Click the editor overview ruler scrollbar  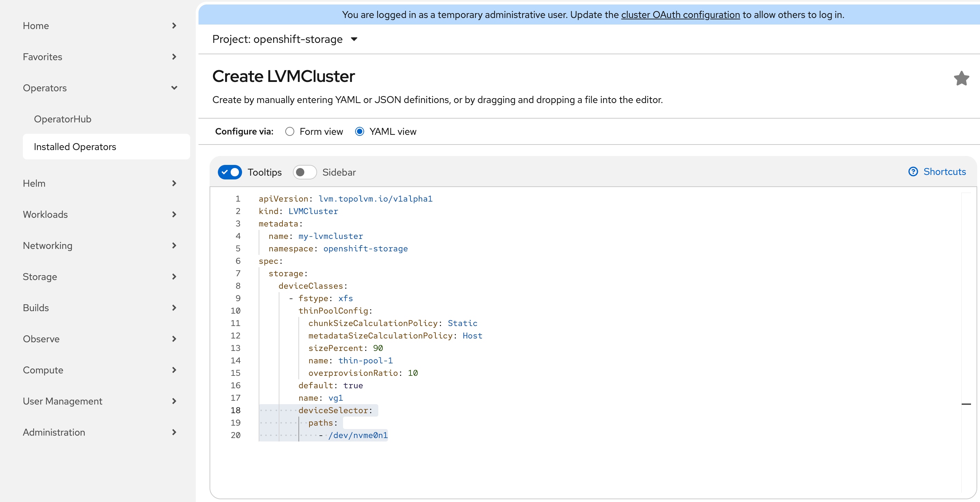pyautogui.click(x=966, y=342)
